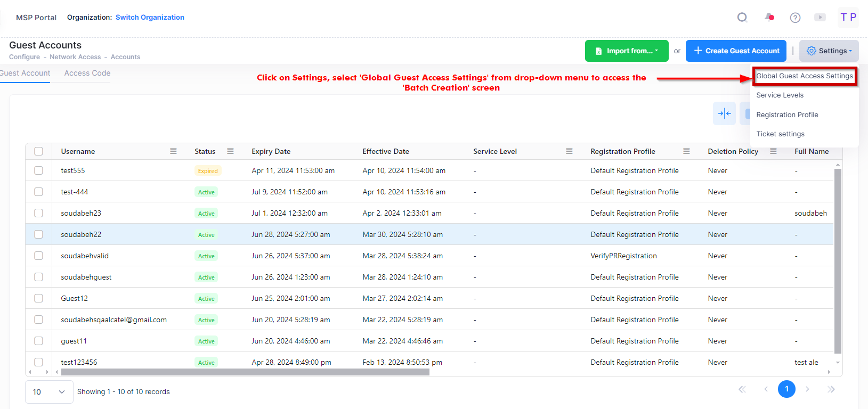The height and width of the screenshot is (409, 868).
Task: Toggle the select-all checkbox in table header
Action: [x=39, y=151]
